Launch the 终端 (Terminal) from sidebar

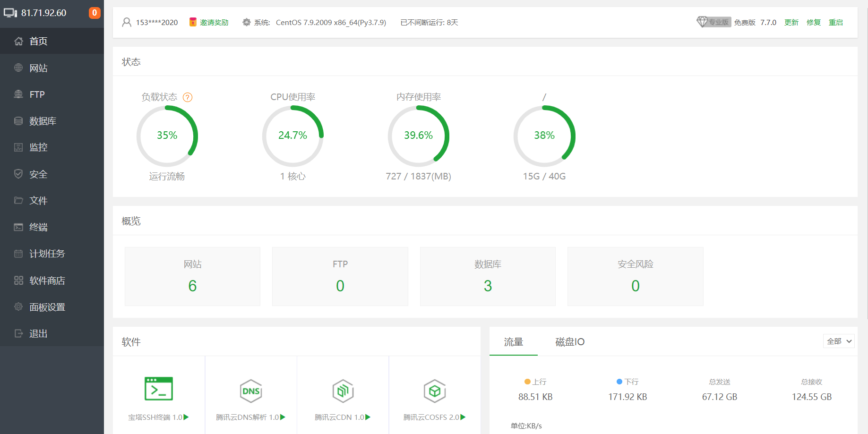38,227
